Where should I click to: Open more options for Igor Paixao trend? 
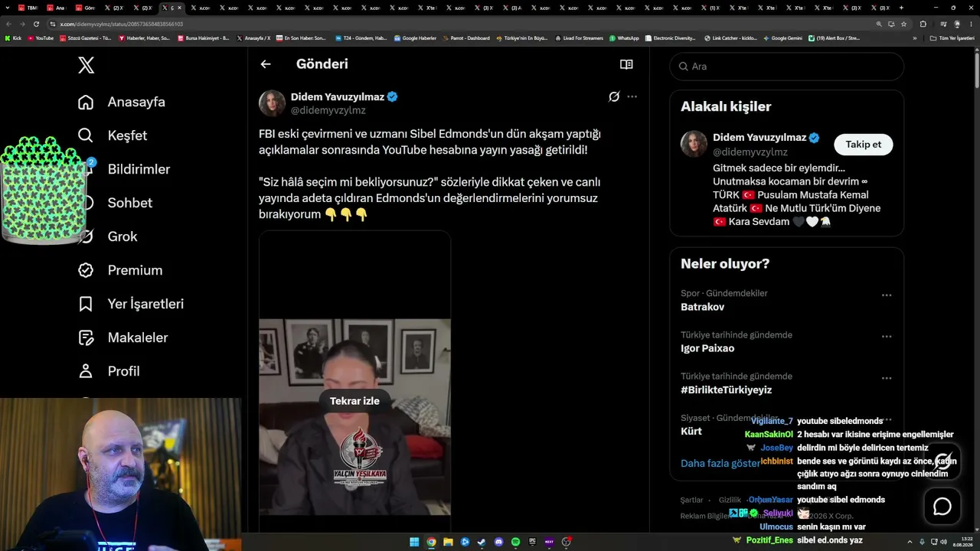point(887,336)
